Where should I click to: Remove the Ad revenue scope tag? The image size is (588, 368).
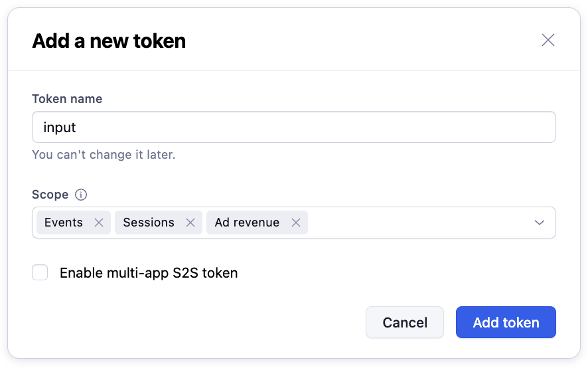click(296, 223)
